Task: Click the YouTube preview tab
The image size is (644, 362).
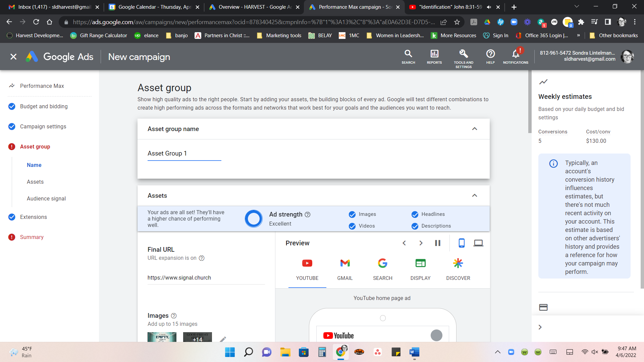Action: pos(307,269)
